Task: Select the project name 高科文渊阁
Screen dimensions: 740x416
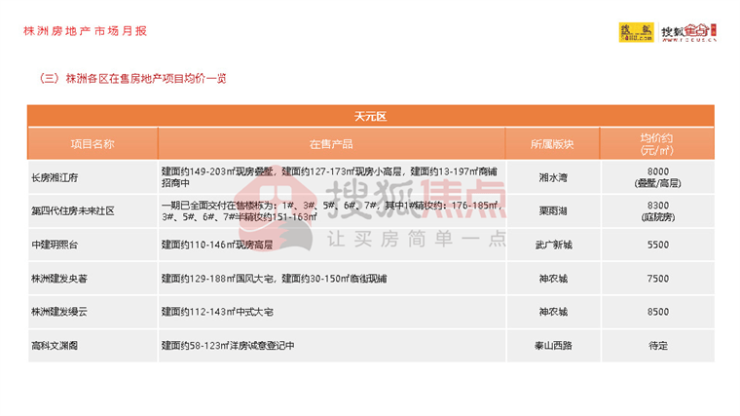Action: (x=55, y=346)
